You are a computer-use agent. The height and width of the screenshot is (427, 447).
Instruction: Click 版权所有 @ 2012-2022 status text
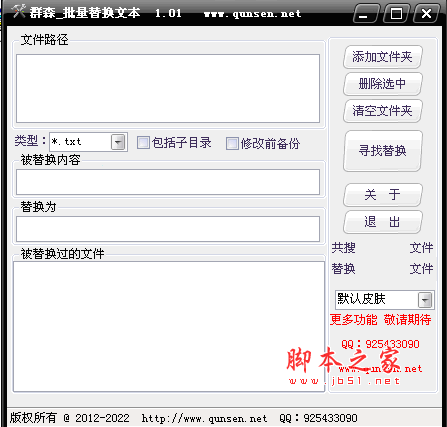point(70,418)
